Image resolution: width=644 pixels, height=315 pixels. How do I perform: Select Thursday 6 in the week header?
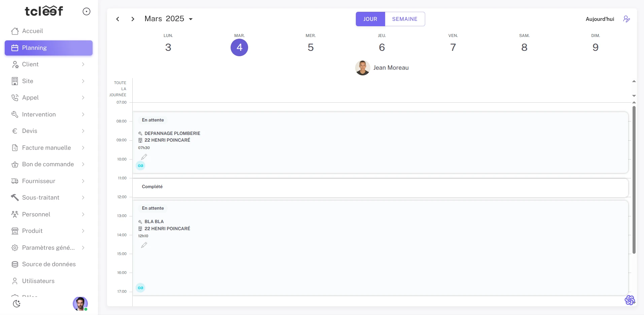click(x=382, y=47)
